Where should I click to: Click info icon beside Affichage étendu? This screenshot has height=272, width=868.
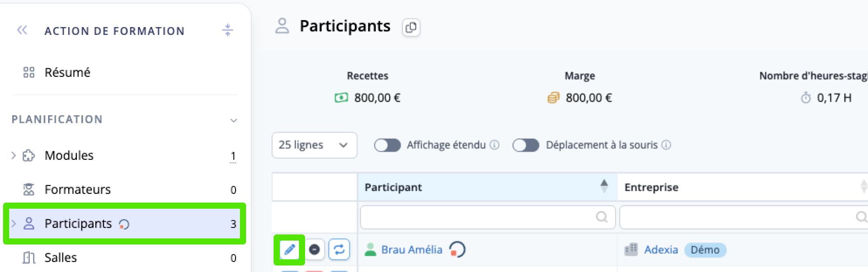[x=494, y=145]
